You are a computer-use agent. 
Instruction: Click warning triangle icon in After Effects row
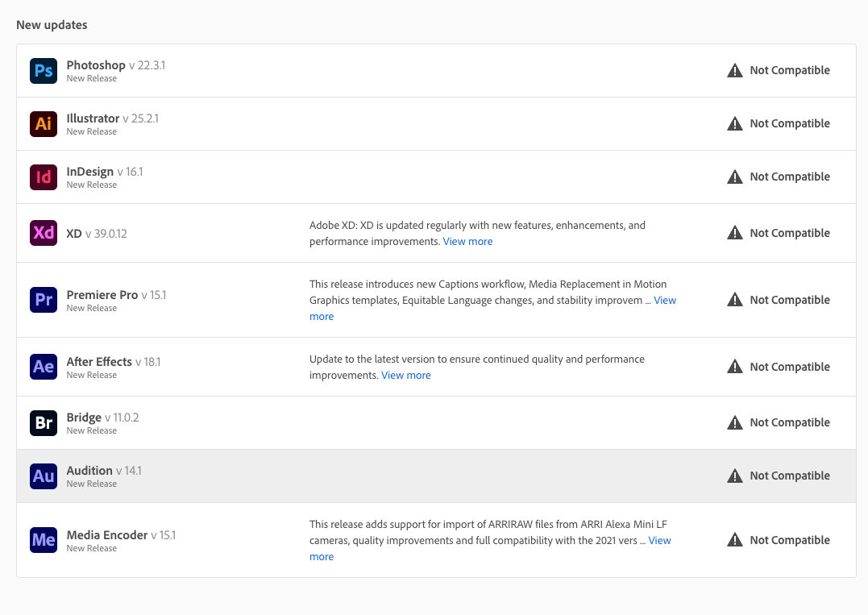[x=734, y=367]
